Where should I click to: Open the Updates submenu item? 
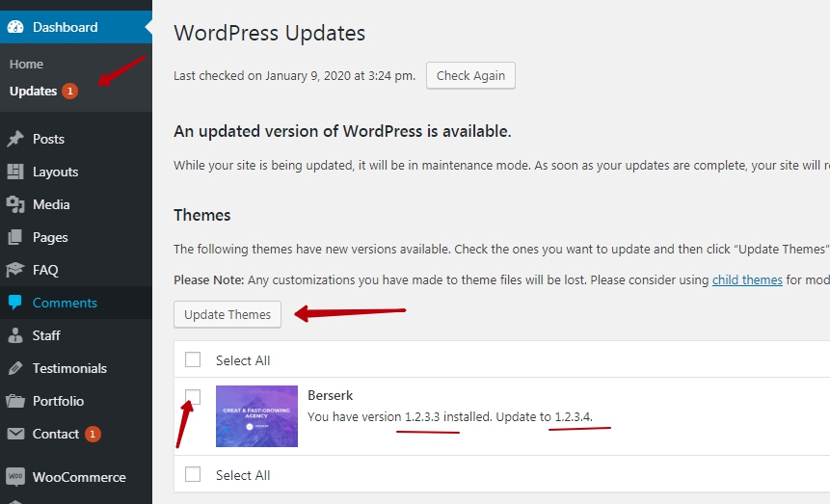tap(34, 92)
